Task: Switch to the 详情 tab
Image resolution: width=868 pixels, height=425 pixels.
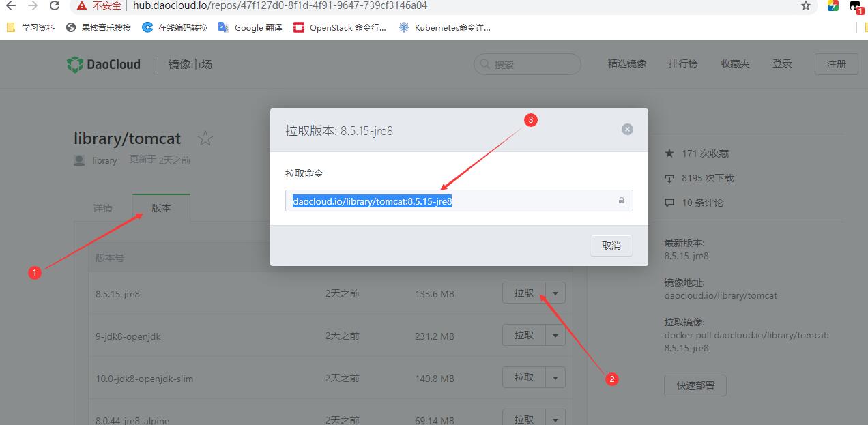Action: point(102,208)
